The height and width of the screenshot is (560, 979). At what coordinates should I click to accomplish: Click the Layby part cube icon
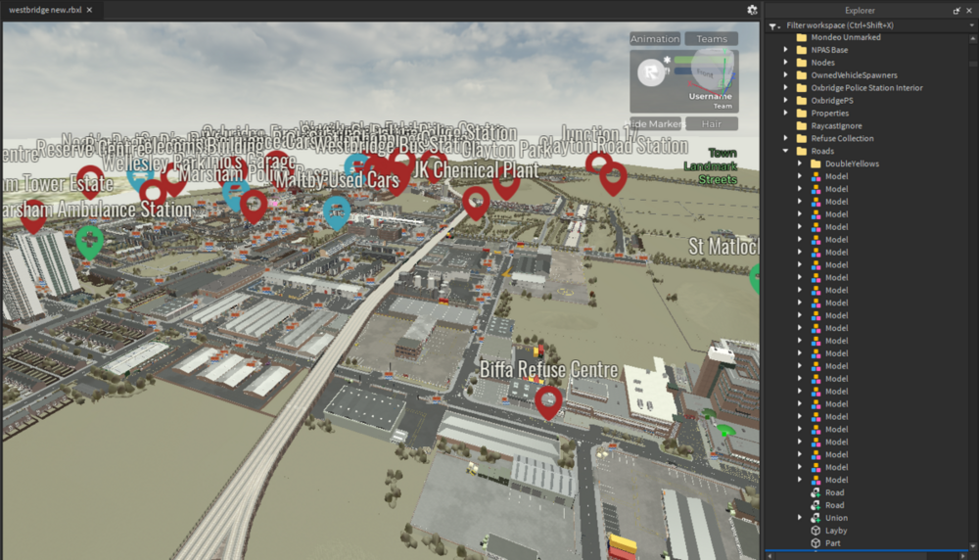point(816,531)
